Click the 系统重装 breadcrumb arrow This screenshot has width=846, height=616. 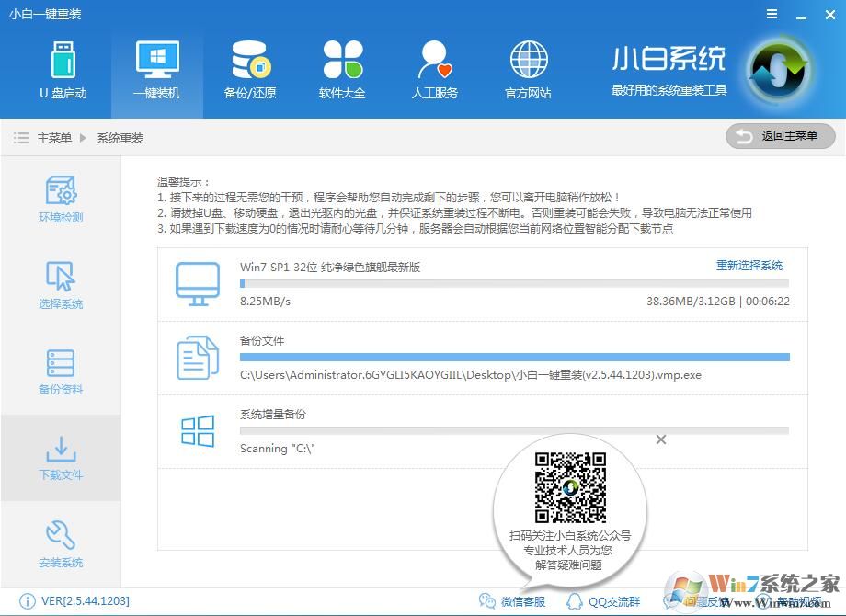[x=83, y=136]
